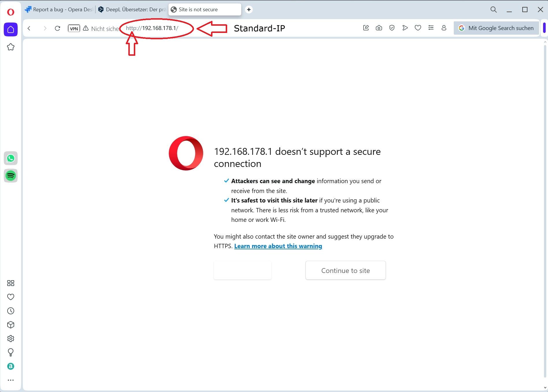Open History clock icon in sidebar

point(11,311)
